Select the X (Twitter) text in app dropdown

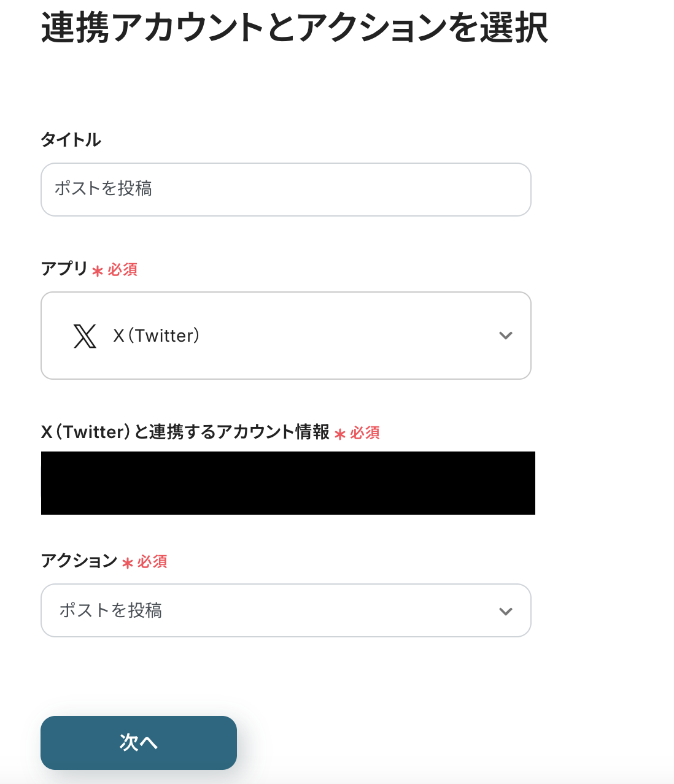(157, 336)
